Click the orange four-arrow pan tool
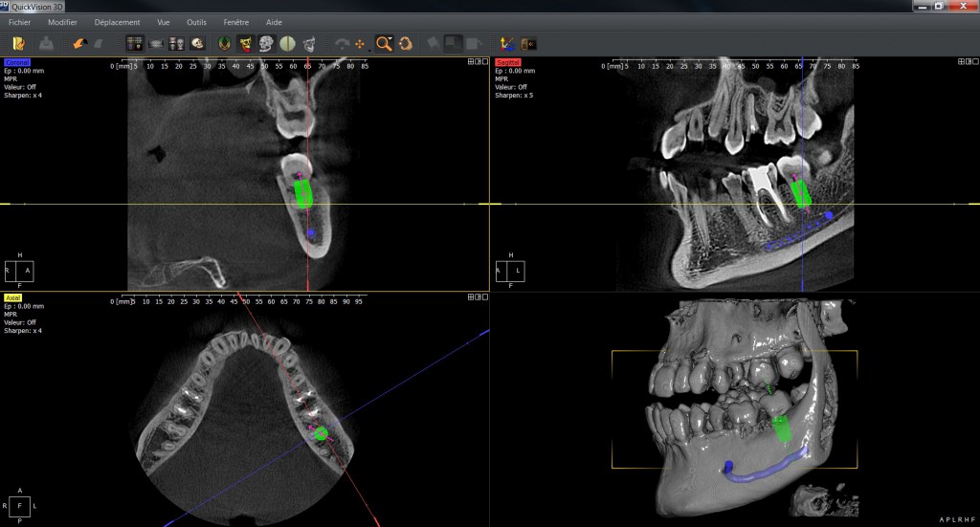Viewport: 980px width, 527px height. pyautogui.click(x=360, y=43)
